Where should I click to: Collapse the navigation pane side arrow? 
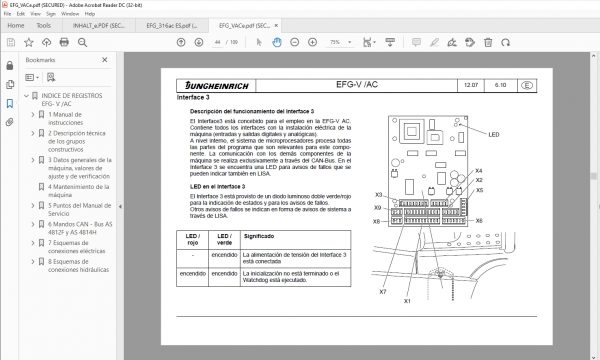point(120,207)
